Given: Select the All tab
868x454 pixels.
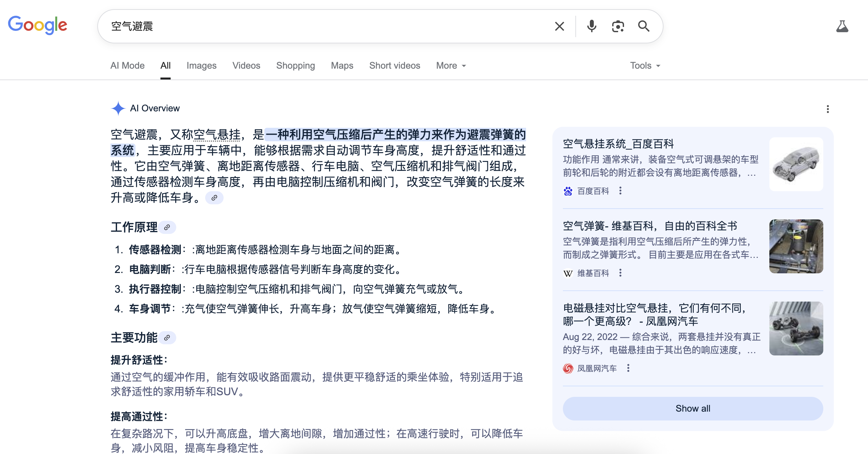Looking at the screenshot, I should (x=165, y=65).
